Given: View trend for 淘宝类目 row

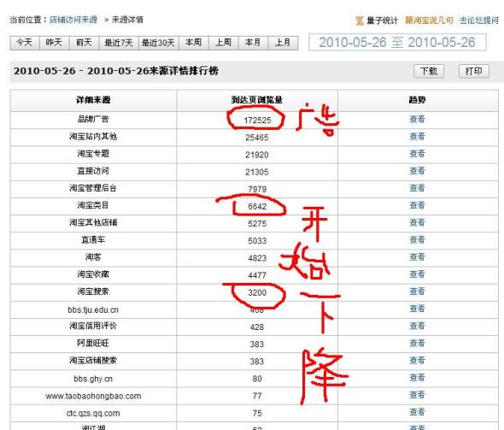Looking at the screenshot, I should 417,205.
